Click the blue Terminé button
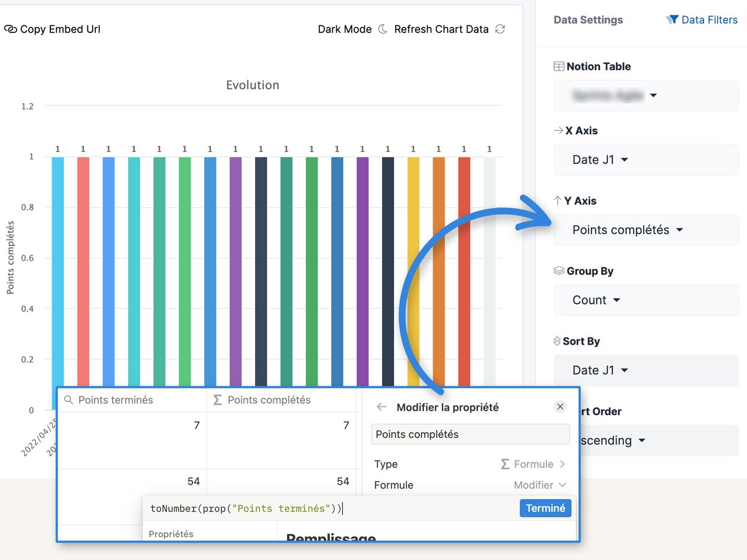This screenshot has height=560, width=747. pos(545,508)
